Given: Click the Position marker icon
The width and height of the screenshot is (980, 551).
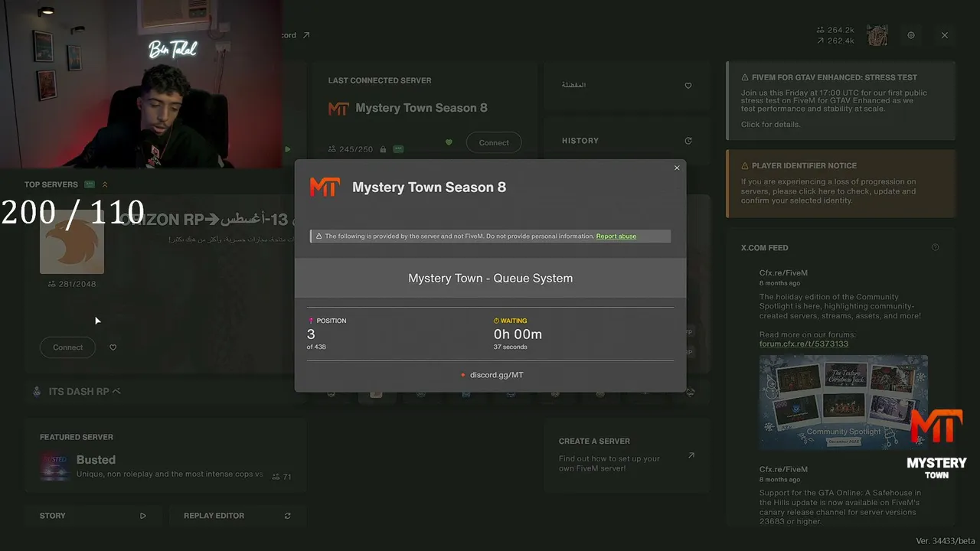Looking at the screenshot, I should tap(311, 321).
